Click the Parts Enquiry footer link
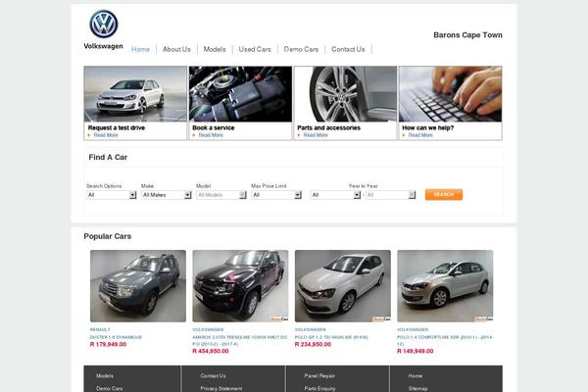588x392 pixels. point(319,389)
